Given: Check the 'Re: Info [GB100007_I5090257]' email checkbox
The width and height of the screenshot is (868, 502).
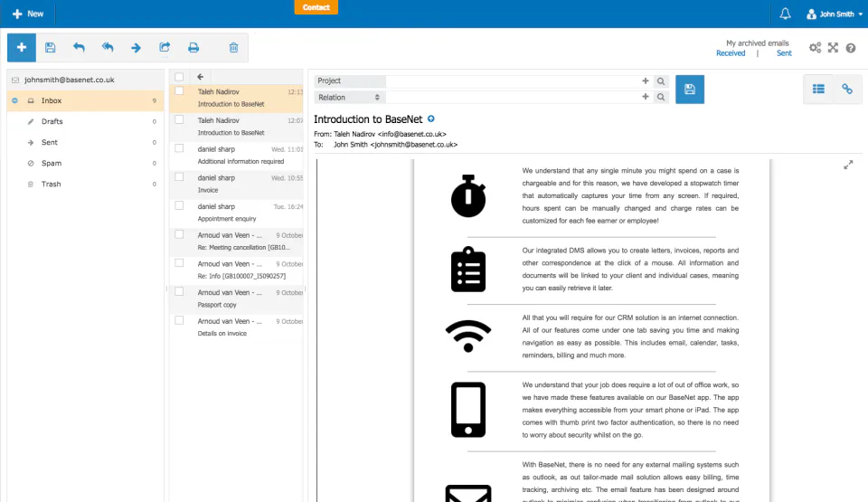Looking at the screenshot, I should pos(179,263).
